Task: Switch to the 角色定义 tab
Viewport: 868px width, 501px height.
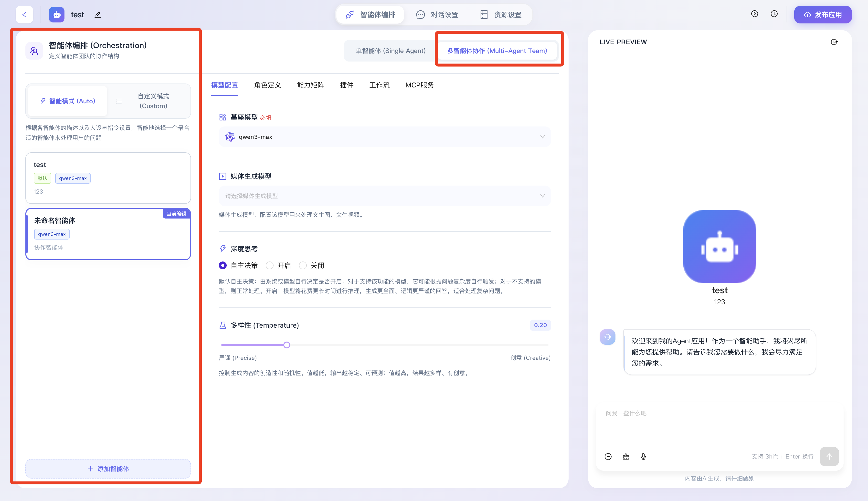Action: 267,85
